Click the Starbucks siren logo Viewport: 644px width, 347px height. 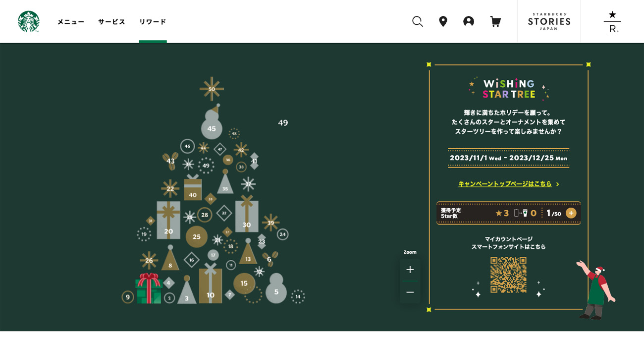tap(28, 21)
